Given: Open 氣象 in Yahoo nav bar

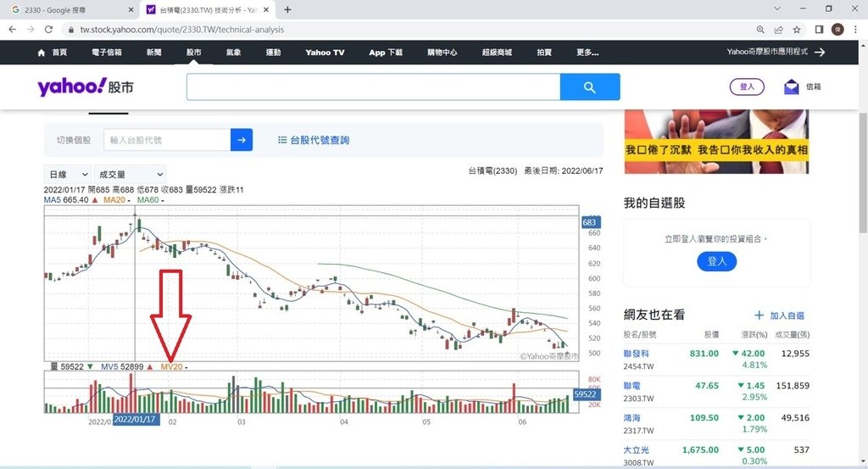Looking at the screenshot, I should pyautogui.click(x=234, y=53).
